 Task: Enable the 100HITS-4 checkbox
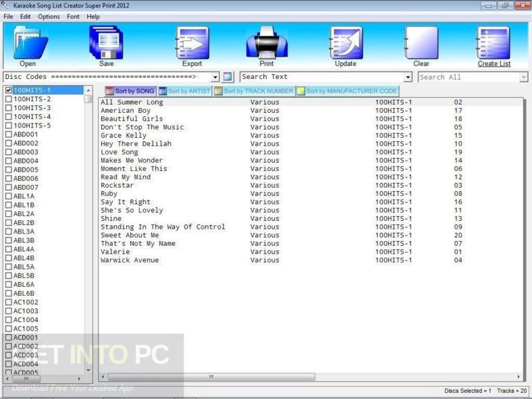(x=9, y=116)
